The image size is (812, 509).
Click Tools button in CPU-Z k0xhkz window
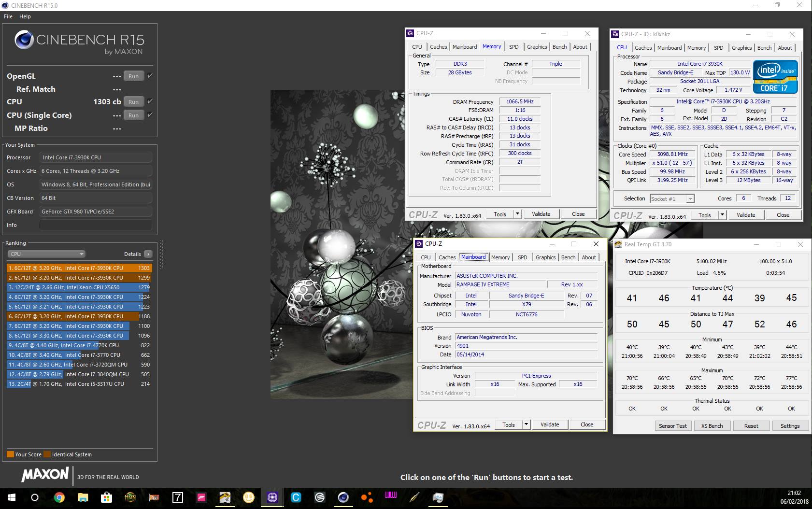point(705,215)
